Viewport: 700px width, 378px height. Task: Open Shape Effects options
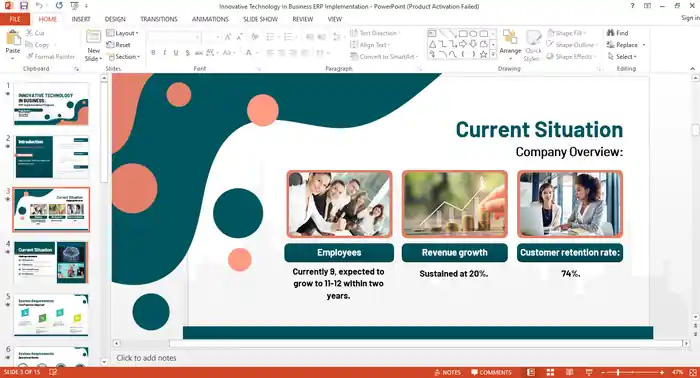pos(571,57)
